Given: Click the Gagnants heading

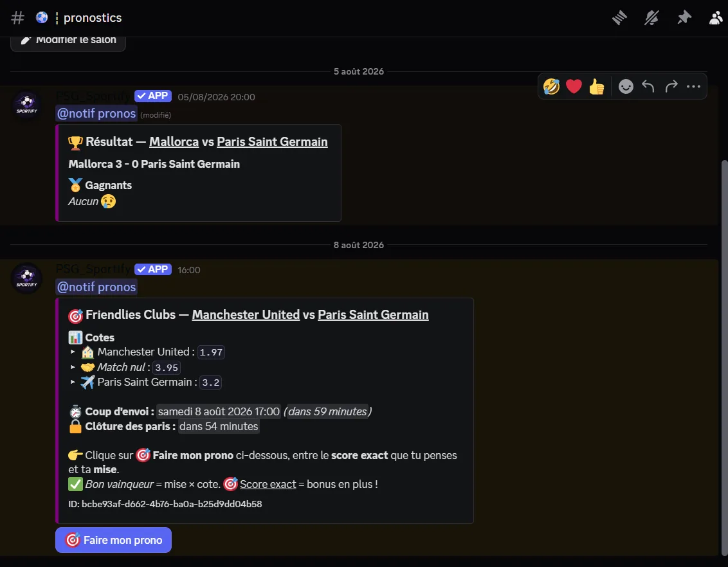Looking at the screenshot, I should click(108, 185).
